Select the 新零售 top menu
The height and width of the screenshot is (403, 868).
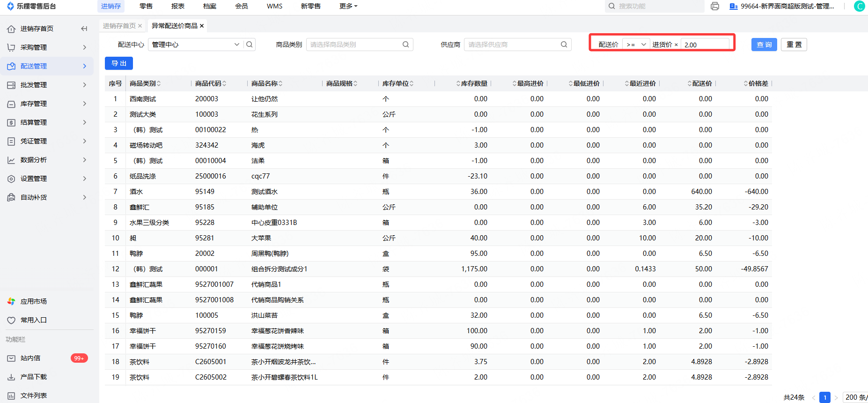click(311, 6)
